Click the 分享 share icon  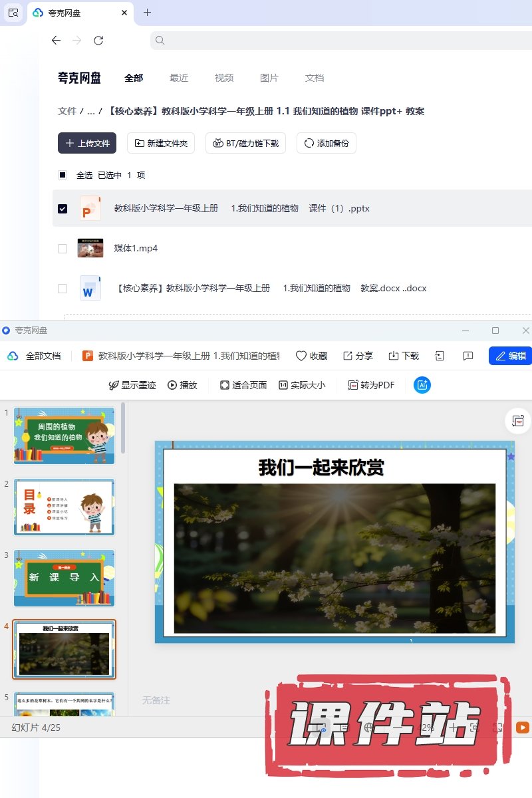pos(348,356)
